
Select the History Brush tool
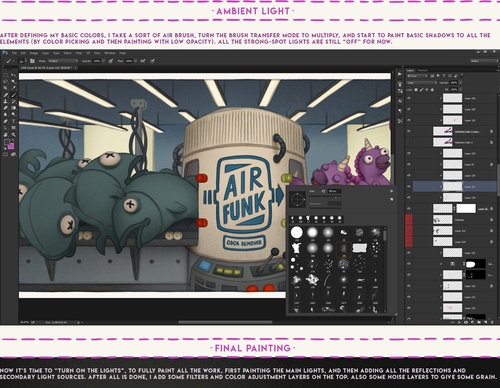click(13, 101)
